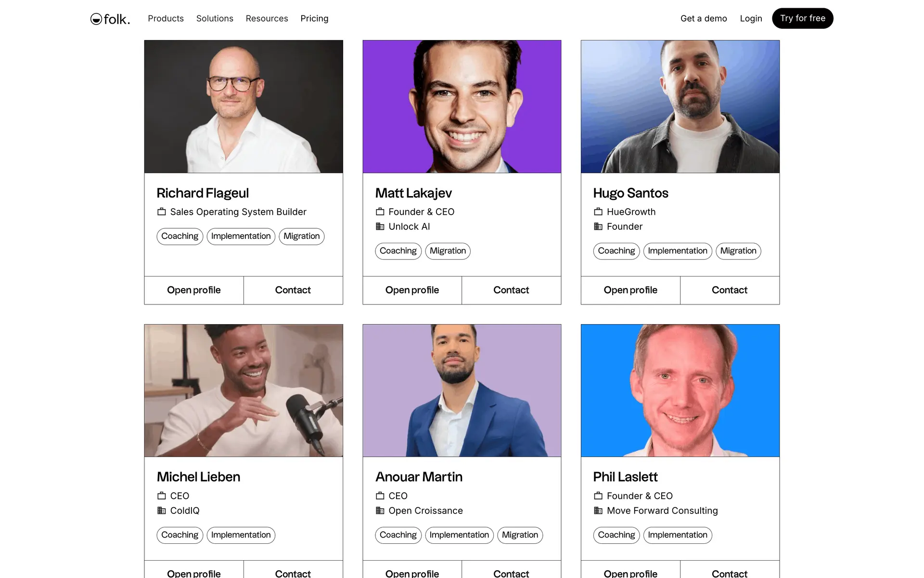Click briefcase icon under Phil Laslett

598,496
